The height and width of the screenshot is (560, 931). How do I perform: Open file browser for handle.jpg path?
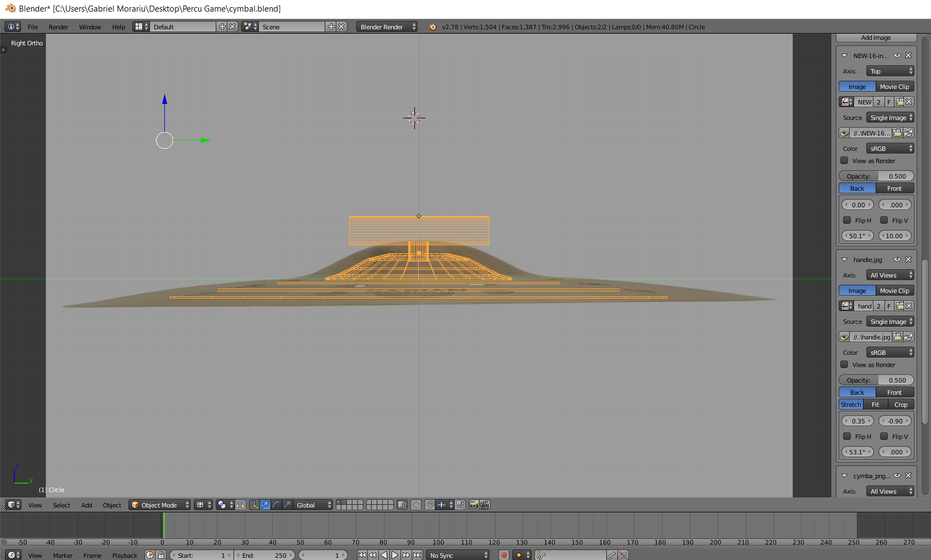pyautogui.click(x=898, y=337)
